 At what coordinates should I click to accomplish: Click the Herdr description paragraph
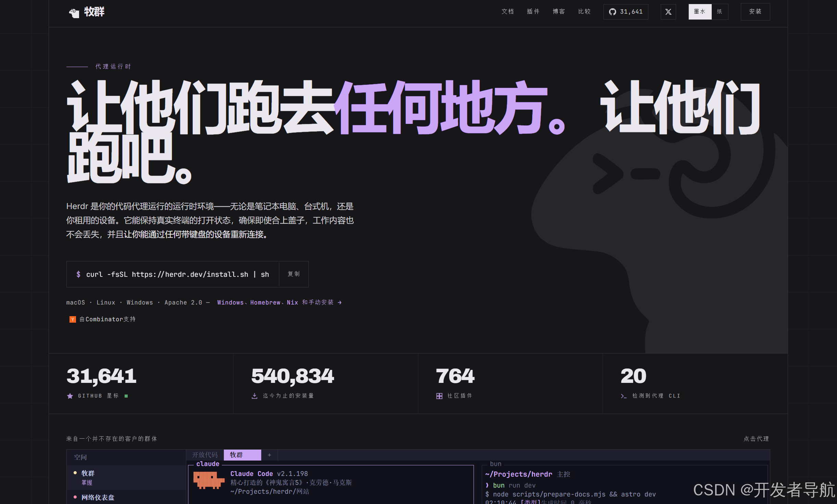(210, 220)
